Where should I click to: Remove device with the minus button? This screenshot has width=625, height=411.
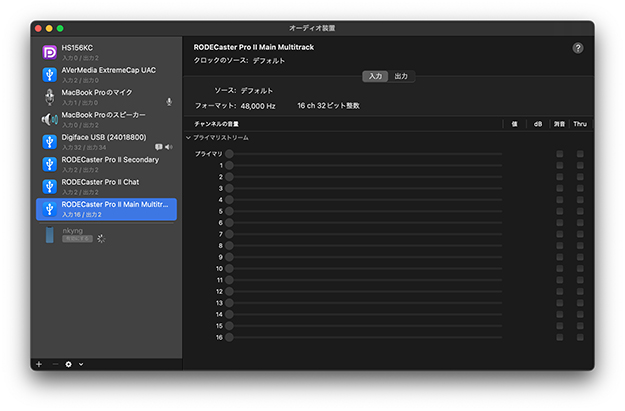(55, 364)
